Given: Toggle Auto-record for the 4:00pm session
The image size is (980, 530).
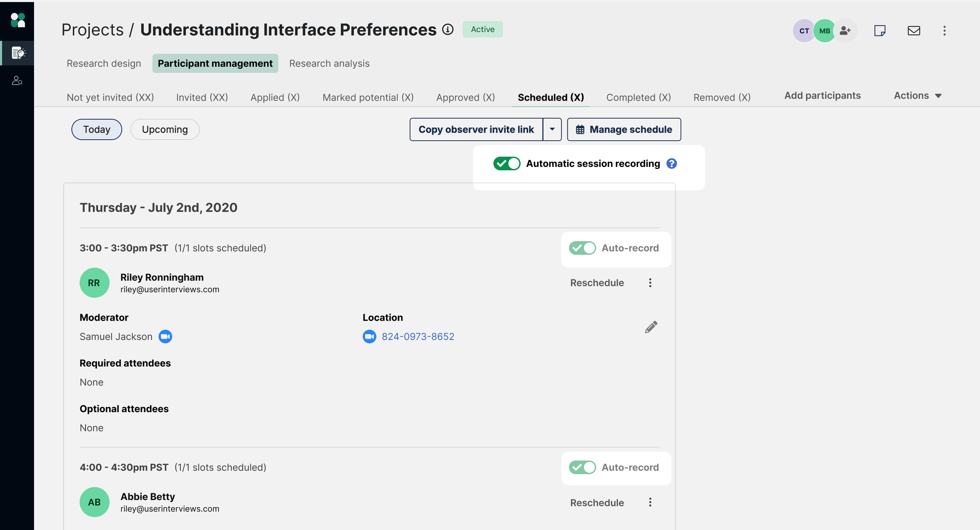Looking at the screenshot, I should (582, 467).
